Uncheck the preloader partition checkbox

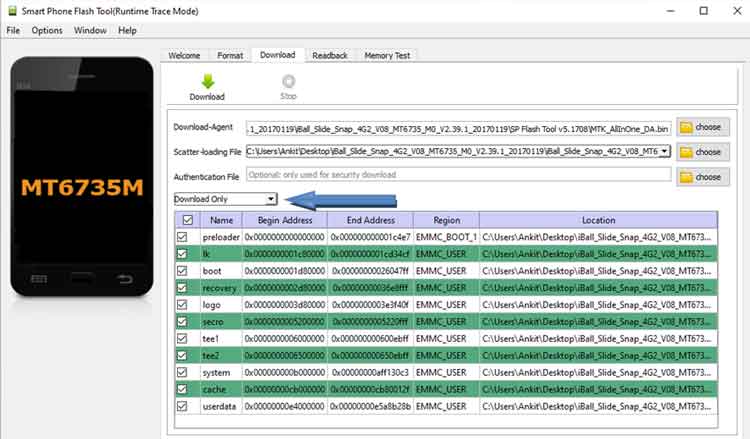pos(182,237)
